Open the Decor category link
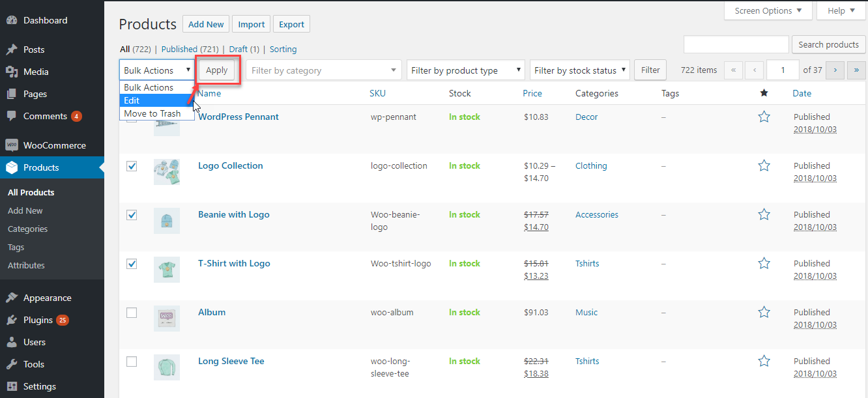This screenshot has width=868, height=398. tap(586, 117)
